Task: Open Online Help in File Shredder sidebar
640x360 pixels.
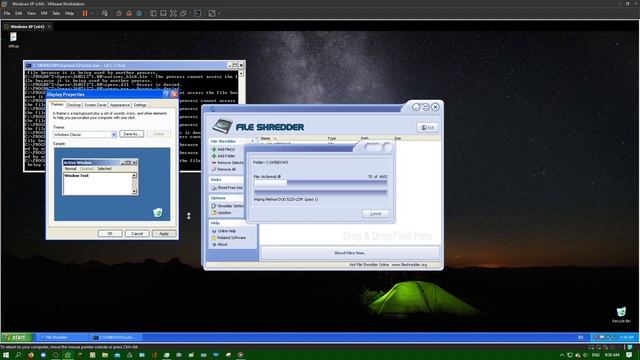Action: (224, 231)
